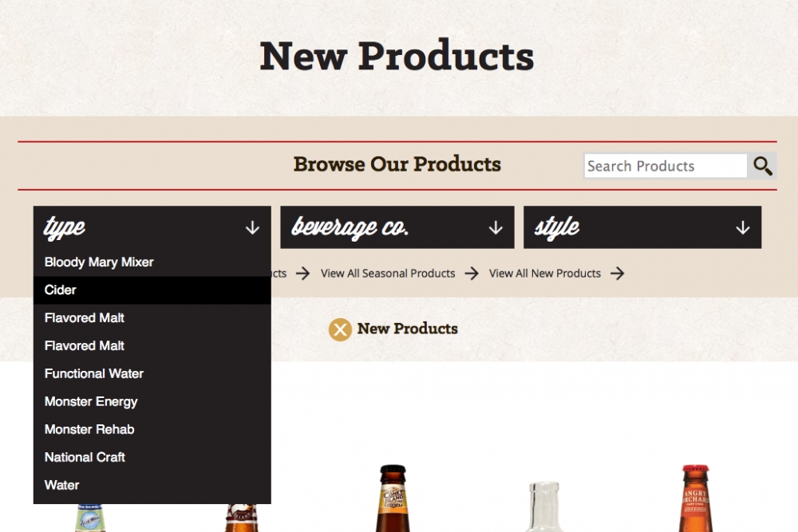798x532 pixels.
Task: Choose the highlighted Cider option
Action: (152, 290)
